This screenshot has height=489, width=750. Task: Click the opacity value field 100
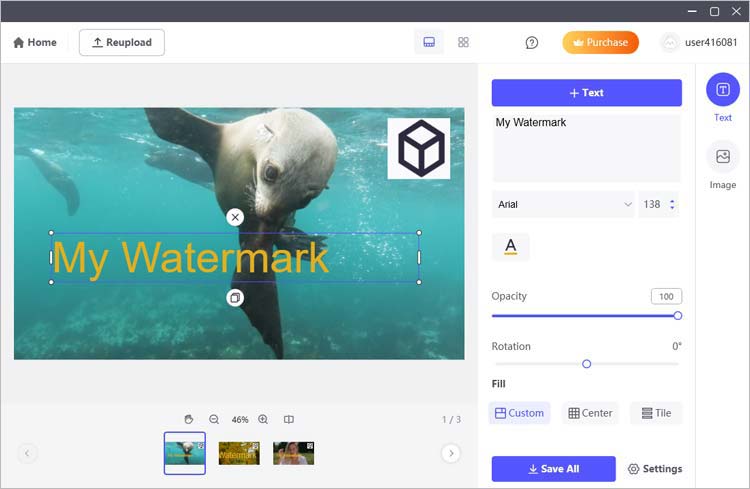(x=666, y=297)
